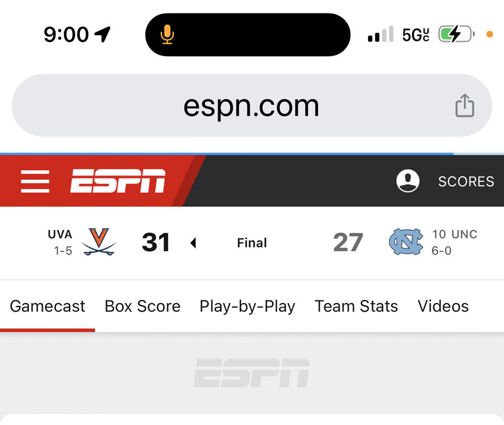View the Team Stats tab
This screenshot has height=425, width=504.
point(356,307)
